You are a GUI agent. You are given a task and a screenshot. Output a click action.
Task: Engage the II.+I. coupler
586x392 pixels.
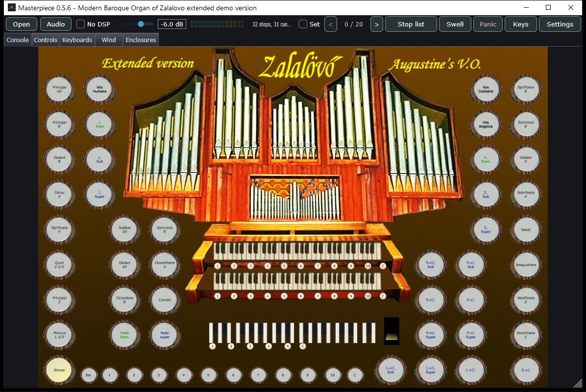526,370
